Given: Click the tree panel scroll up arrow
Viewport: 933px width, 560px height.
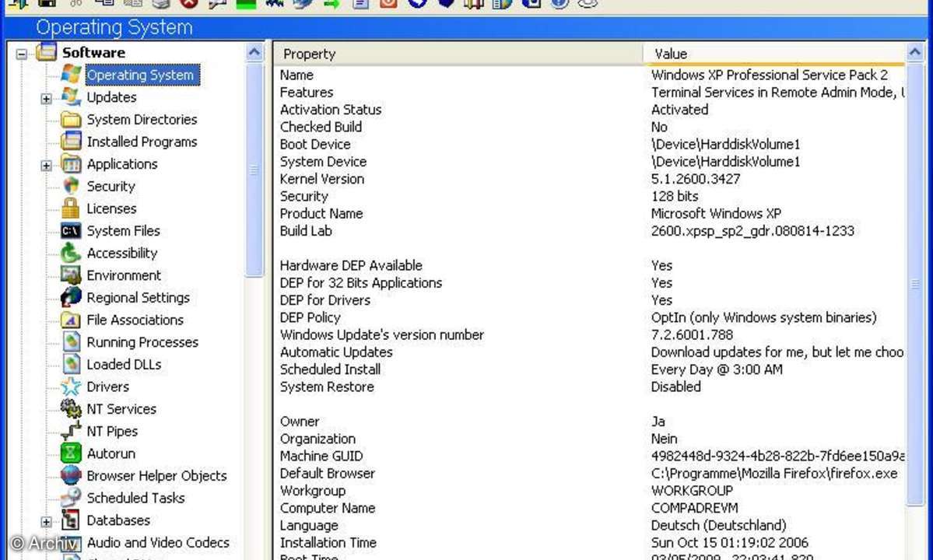Looking at the screenshot, I should (254, 52).
